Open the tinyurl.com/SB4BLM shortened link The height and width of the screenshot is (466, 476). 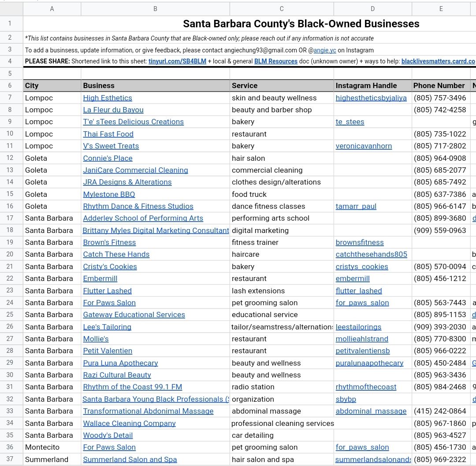pyautogui.click(x=177, y=61)
